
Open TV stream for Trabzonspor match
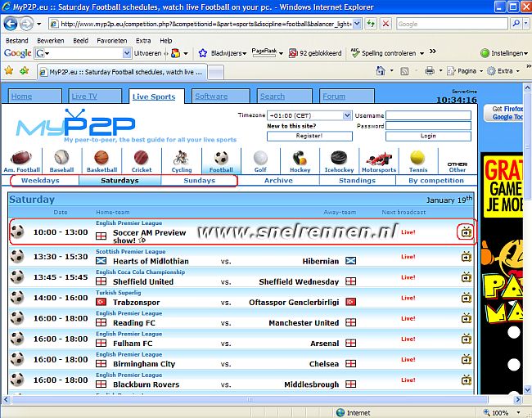[x=467, y=298]
